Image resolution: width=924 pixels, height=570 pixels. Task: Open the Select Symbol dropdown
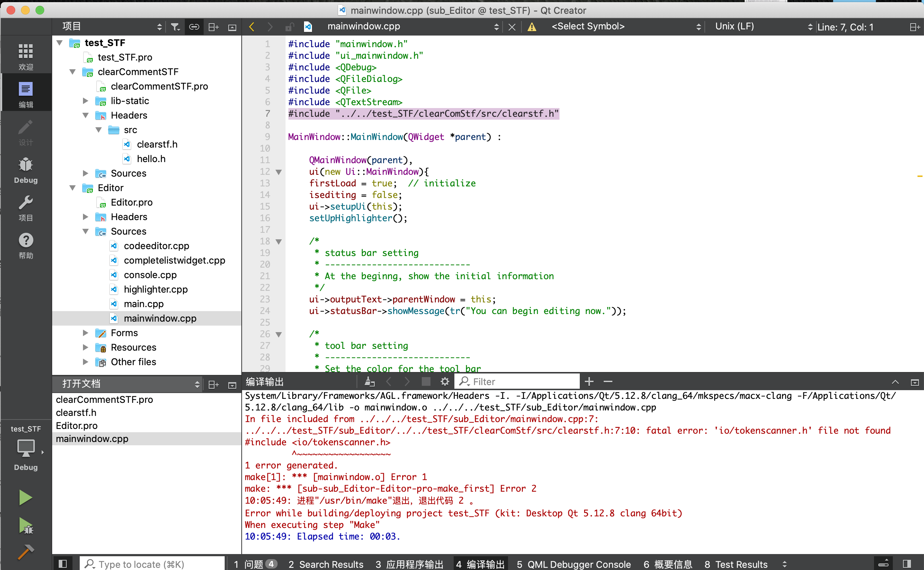pos(626,26)
